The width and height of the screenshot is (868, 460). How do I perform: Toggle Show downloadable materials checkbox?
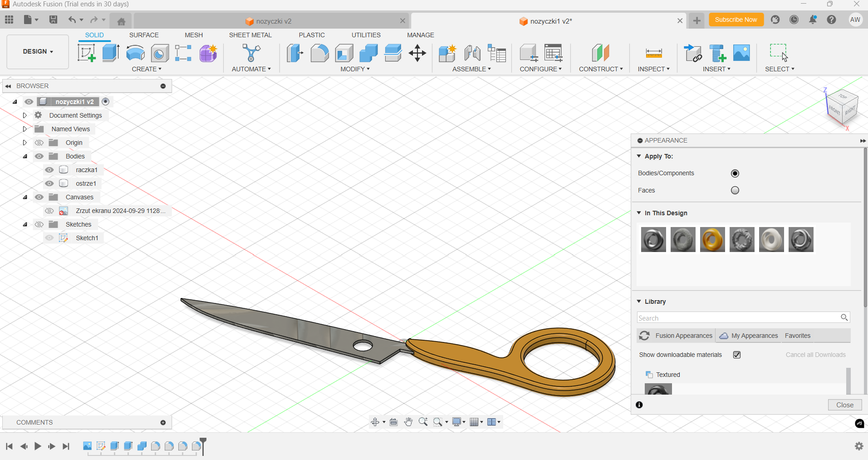(737, 355)
